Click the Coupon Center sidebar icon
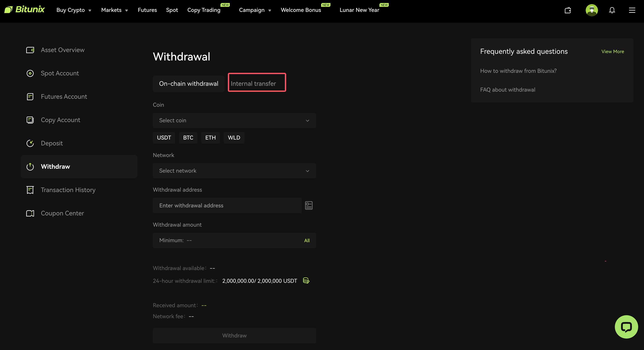This screenshot has width=644, height=350. pos(30,213)
